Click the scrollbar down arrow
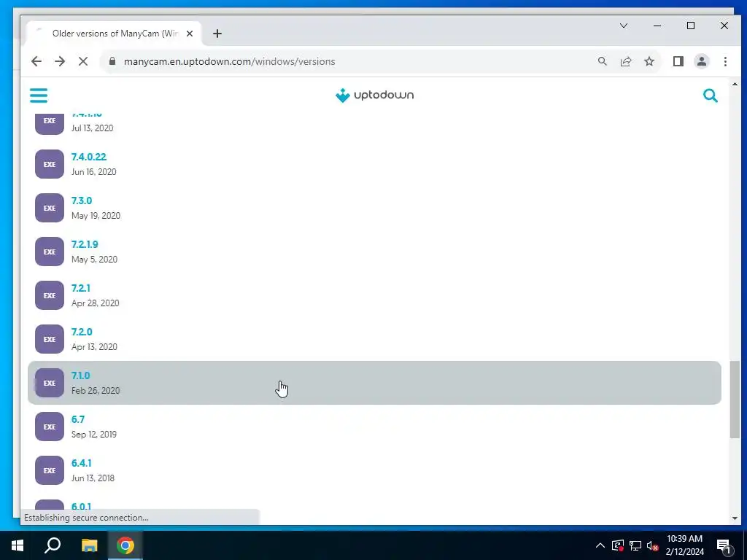 pyautogui.click(x=734, y=518)
